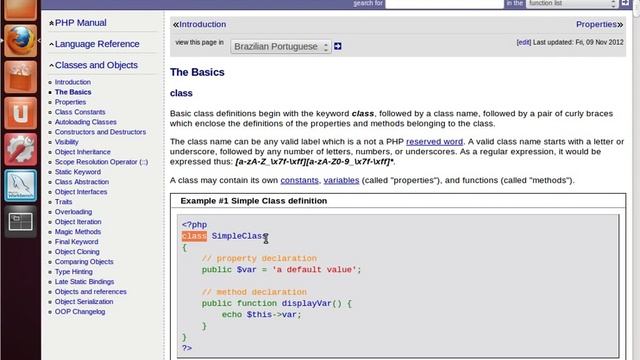Screen dimensions: 640x360
Task: Click Example #1 Simple Class definition title
Action: 253,201
